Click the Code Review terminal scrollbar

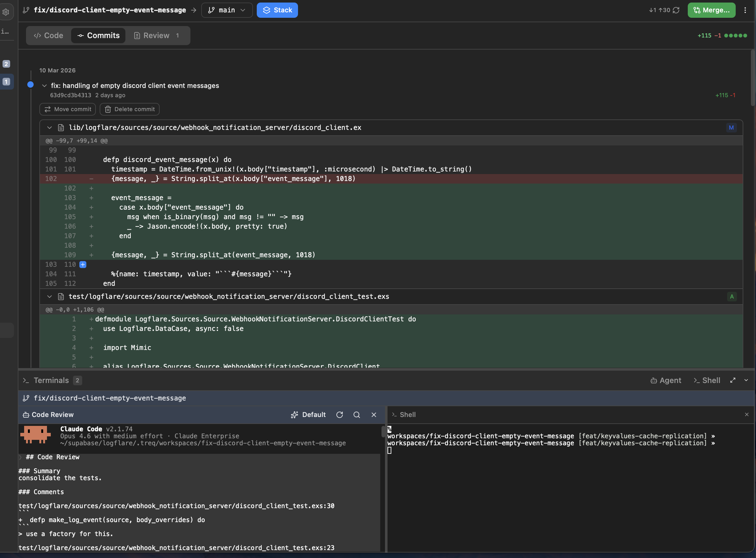[383, 432]
